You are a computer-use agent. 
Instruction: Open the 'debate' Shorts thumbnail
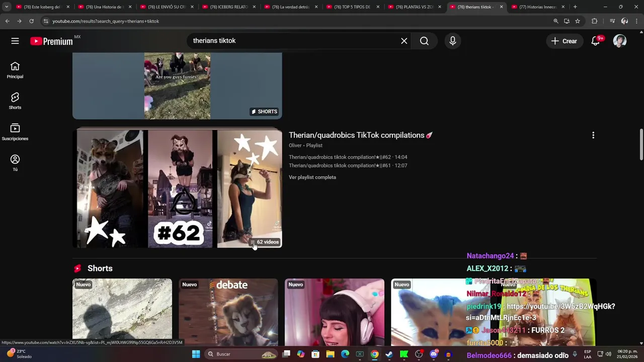pyautogui.click(x=228, y=312)
